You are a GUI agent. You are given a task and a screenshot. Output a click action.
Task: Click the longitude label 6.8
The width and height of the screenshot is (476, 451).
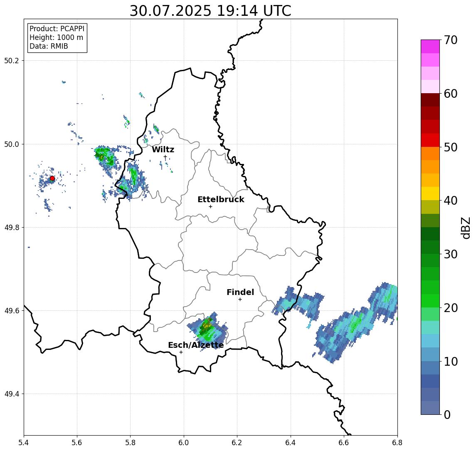[397, 443]
